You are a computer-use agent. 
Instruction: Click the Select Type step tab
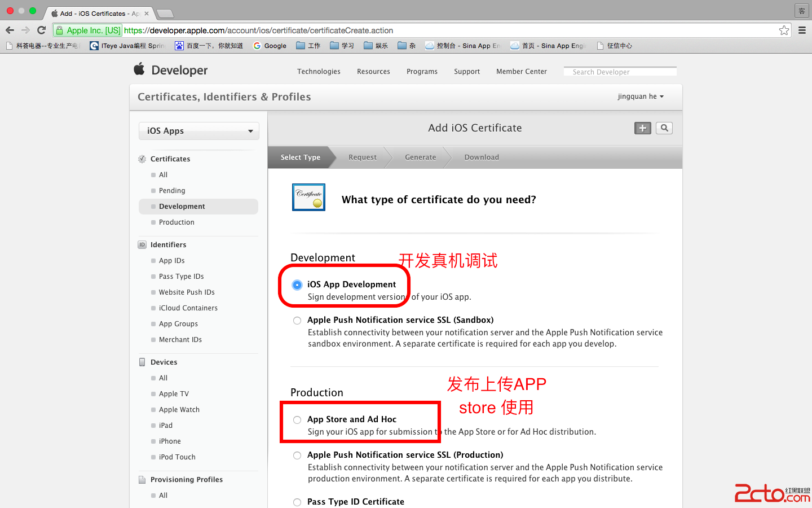(301, 157)
